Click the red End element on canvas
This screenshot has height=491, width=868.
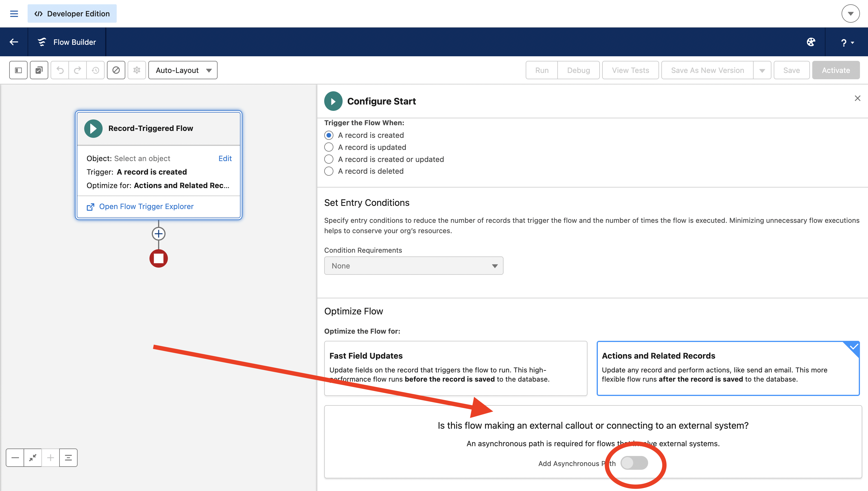159,258
